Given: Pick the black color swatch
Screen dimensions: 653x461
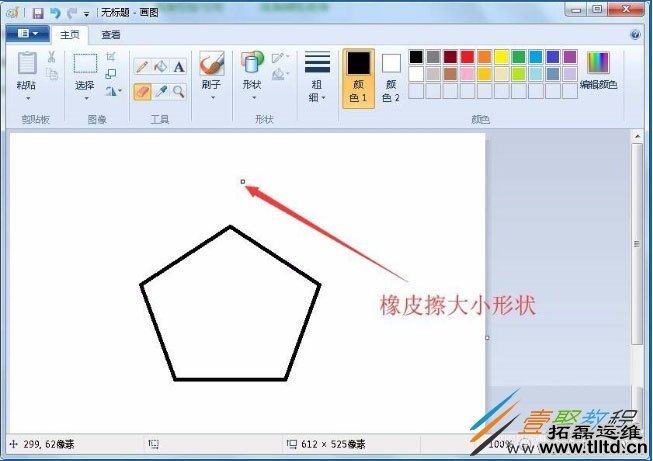Looking at the screenshot, I should pyautogui.click(x=416, y=57).
